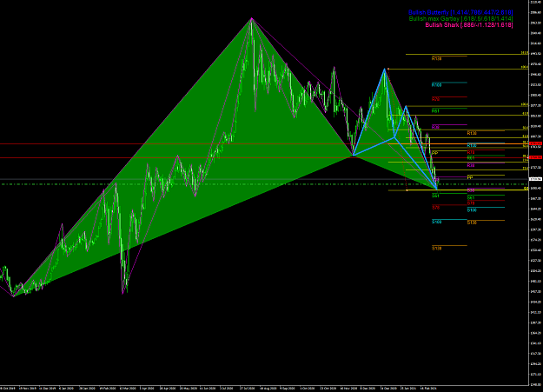Select the white current price tag on price axis
This screenshot has height=392, width=543.
[535, 179]
